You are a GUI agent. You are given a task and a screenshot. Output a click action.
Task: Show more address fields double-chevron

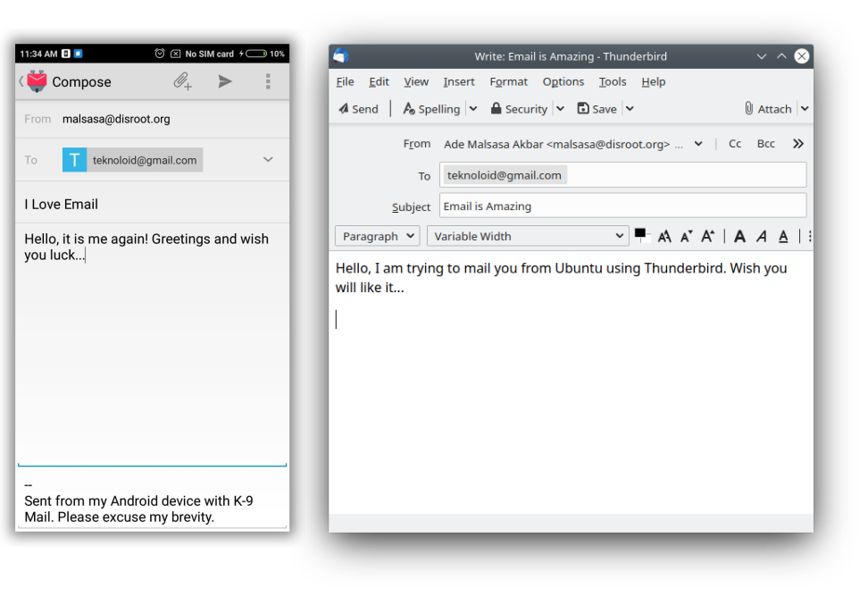(797, 144)
